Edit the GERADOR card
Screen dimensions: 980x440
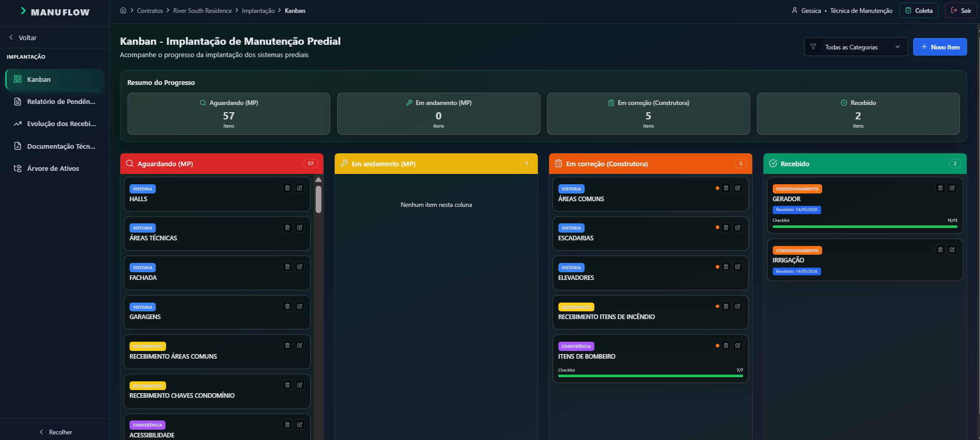click(x=952, y=188)
